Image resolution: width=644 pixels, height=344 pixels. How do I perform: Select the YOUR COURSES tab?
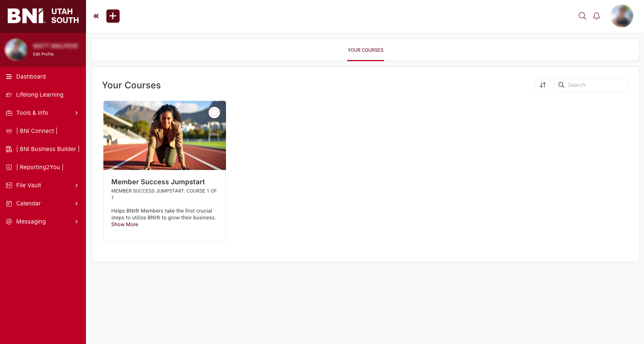[x=366, y=50]
